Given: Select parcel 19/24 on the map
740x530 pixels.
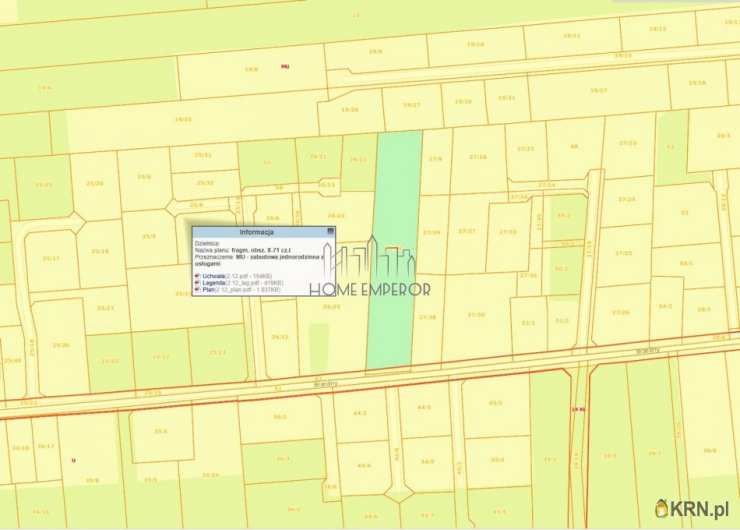Looking at the screenshot, I should [474, 45].
